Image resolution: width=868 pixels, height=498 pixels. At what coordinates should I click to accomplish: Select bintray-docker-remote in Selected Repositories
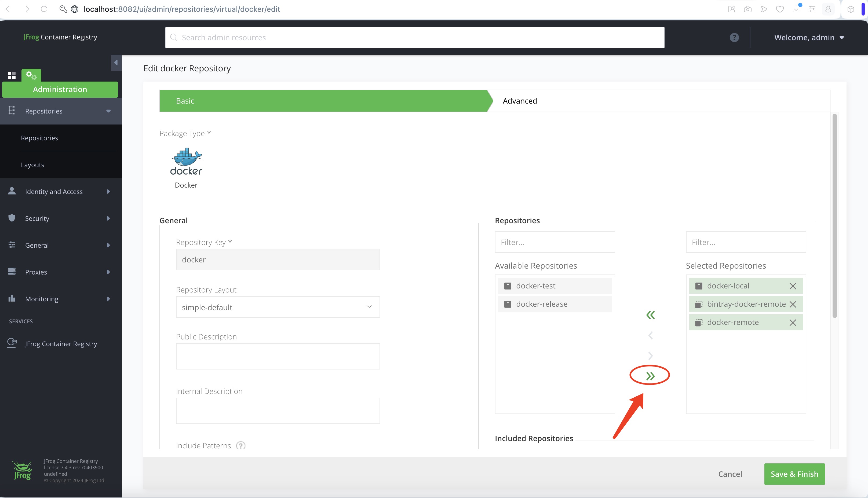click(746, 304)
